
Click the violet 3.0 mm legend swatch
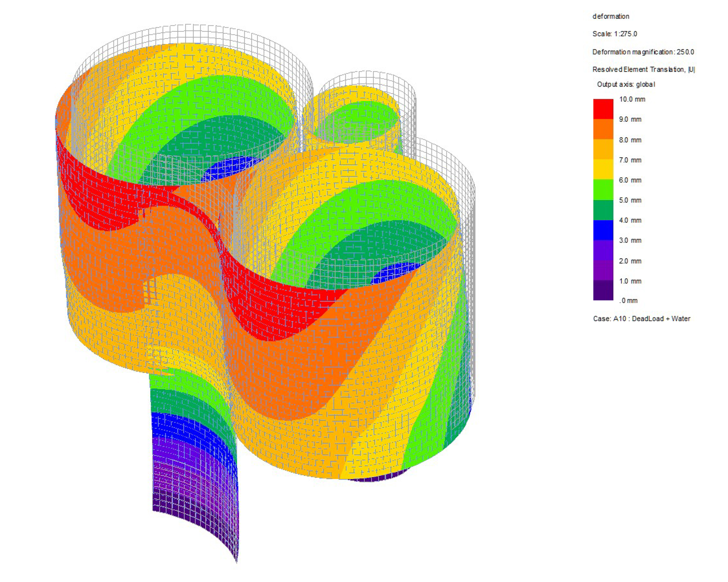pos(603,250)
